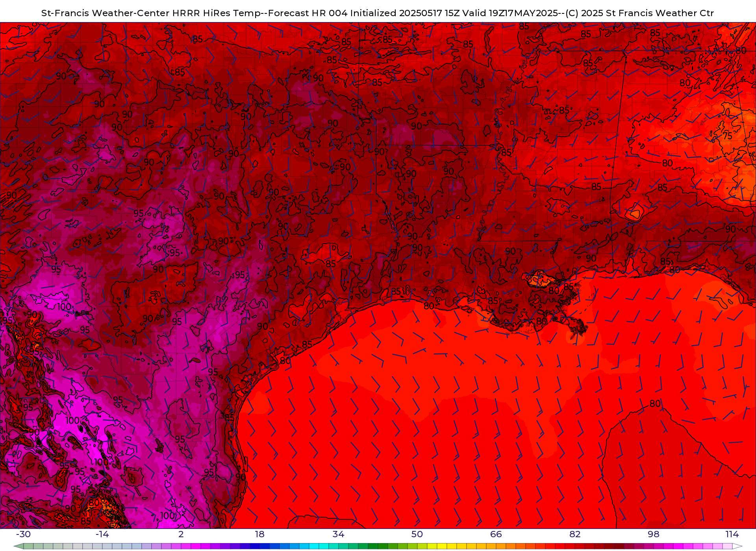This screenshot has height=551, width=756.
Task: Click the "75" contour label on the map
Action: click(727, 136)
